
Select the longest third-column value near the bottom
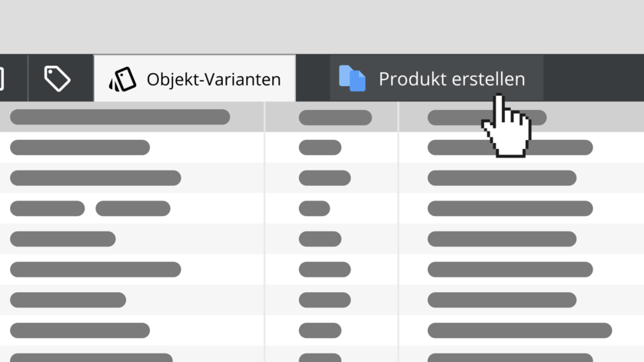coord(520,330)
